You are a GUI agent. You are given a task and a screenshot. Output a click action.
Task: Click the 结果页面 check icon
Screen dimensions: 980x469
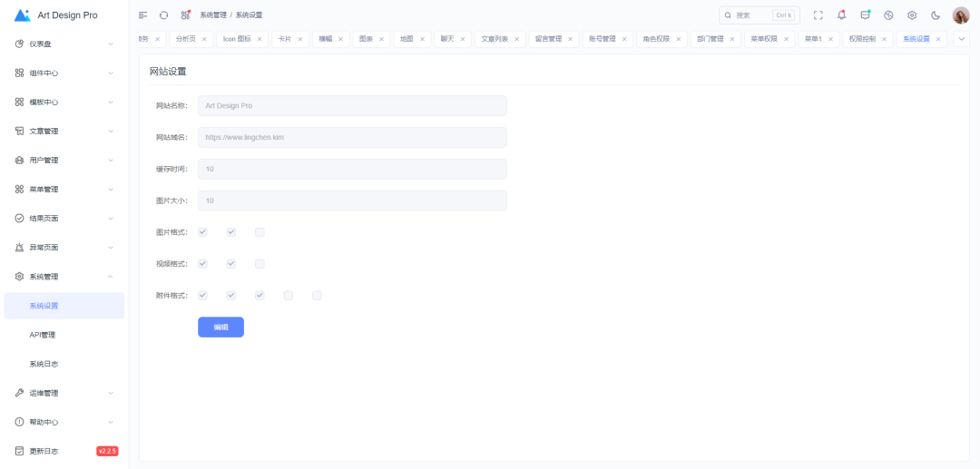(19, 218)
